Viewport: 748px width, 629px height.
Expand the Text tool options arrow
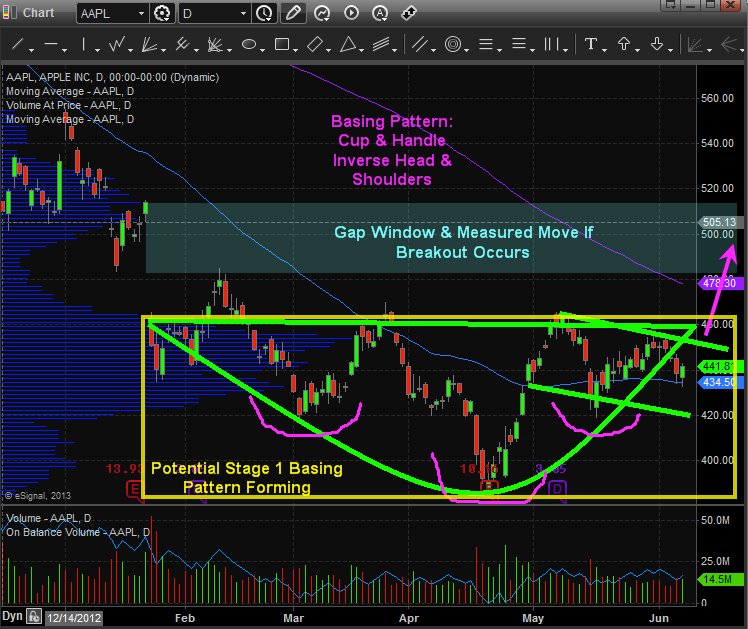pyautogui.click(x=604, y=50)
